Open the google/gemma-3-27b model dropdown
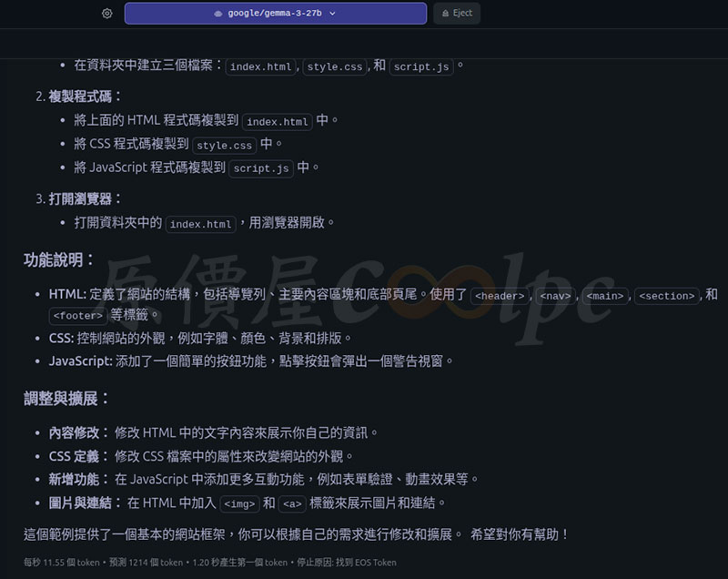The image size is (728, 579). (275, 14)
